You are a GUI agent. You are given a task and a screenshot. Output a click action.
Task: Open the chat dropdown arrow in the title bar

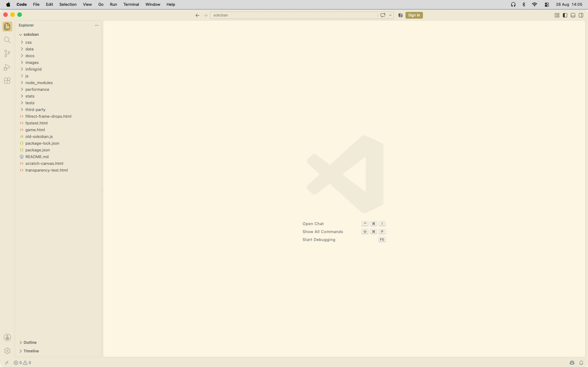coord(390,15)
